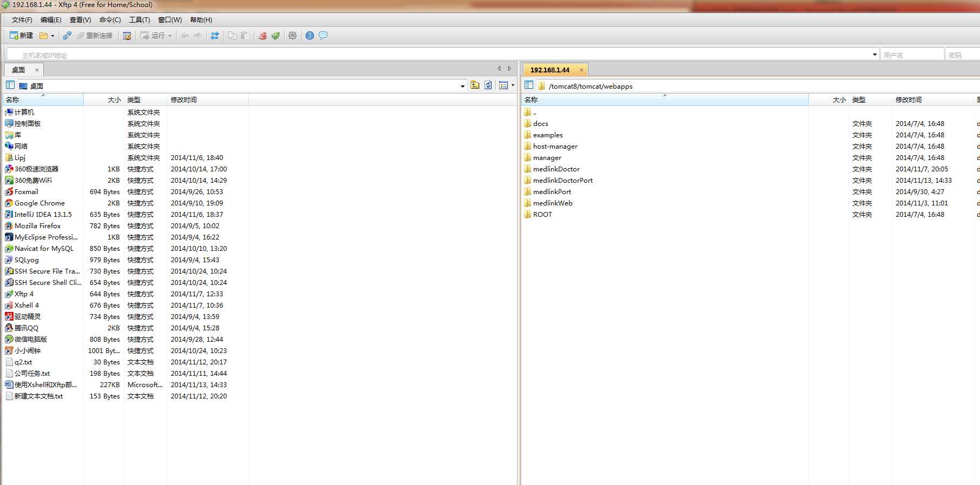Sort local files by 名称 column
980x485 pixels.
click(43, 99)
